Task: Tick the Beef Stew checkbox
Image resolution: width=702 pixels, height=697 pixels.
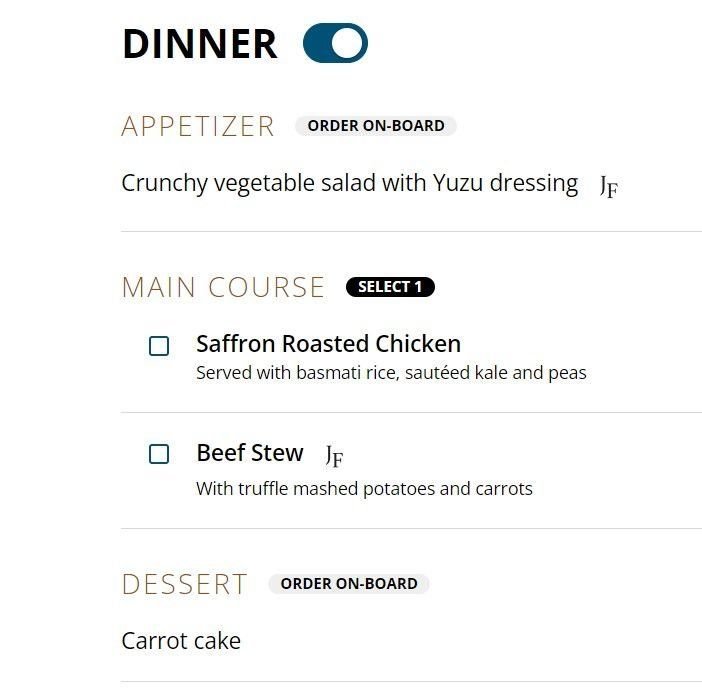Action: click(x=159, y=454)
